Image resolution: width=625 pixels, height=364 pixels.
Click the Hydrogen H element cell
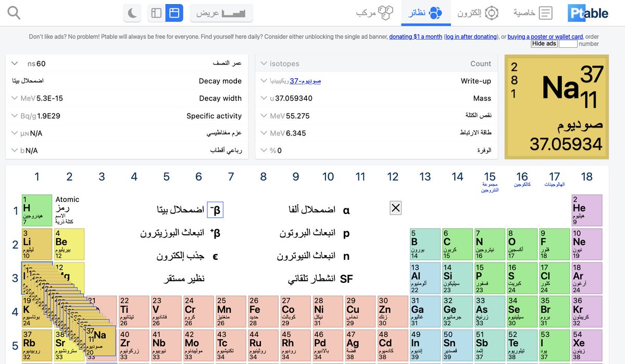click(x=37, y=211)
